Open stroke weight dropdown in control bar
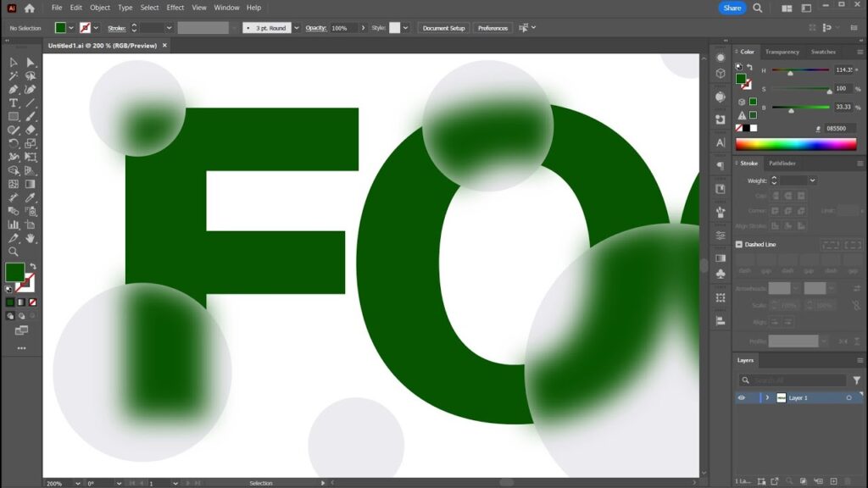 tap(169, 28)
